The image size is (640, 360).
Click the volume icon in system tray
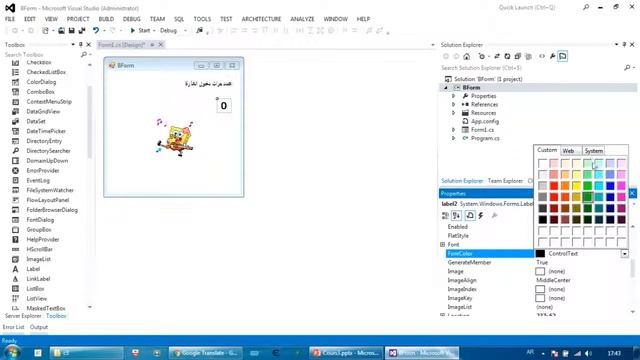588,353
